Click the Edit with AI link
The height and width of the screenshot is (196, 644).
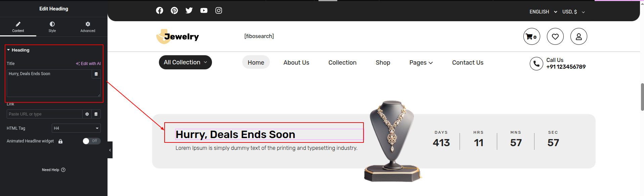[x=88, y=64]
